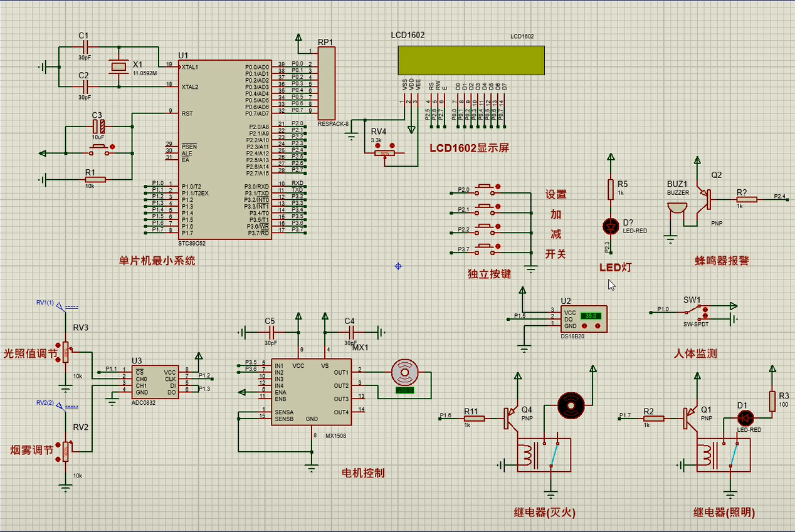Click the RV3 light potentiometer body

point(65,352)
